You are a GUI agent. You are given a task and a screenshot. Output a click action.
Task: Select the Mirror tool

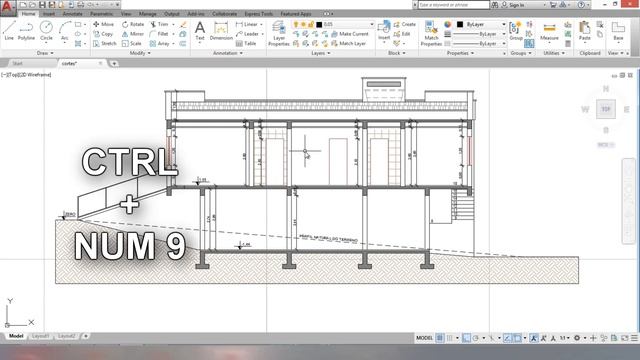pyautogui.click(x=133, y=34)
